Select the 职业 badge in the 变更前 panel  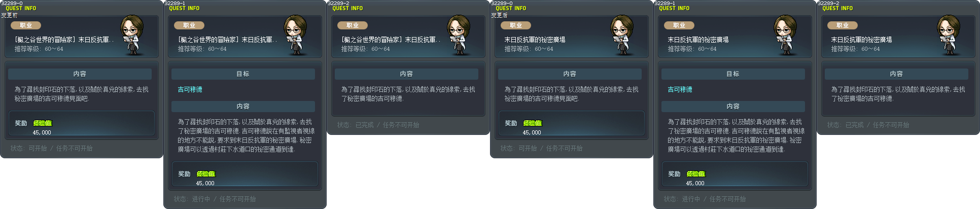click(26, 25)
